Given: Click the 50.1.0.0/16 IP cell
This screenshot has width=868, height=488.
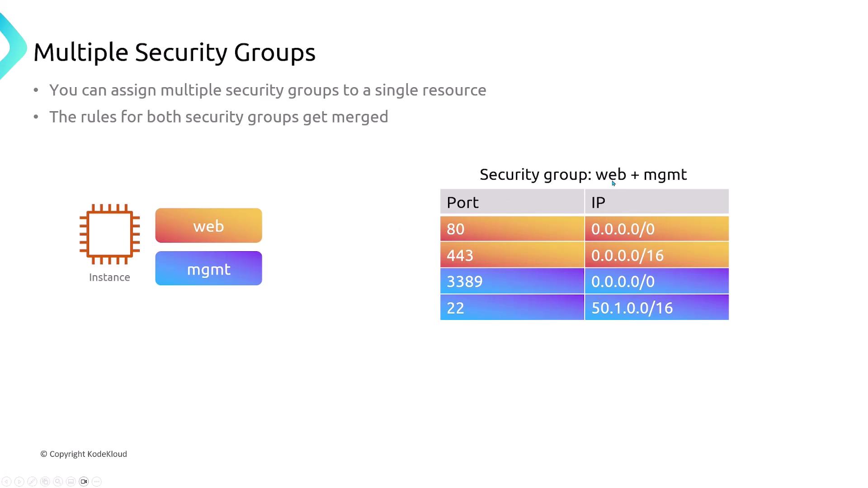Looking at the screenshot, I should tap(656, 307).
